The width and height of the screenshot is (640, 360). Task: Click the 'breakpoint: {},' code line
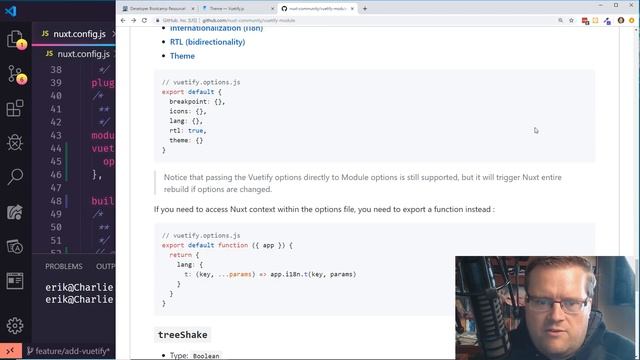[x=197, y=101]
